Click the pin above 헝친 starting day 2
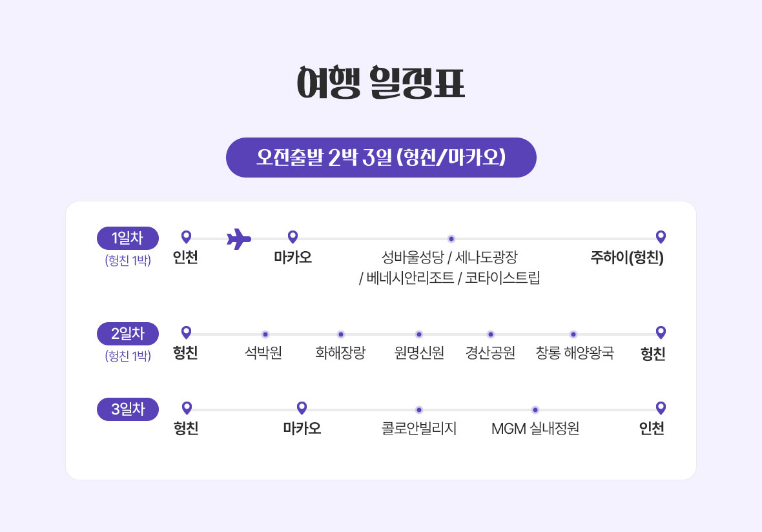The image size is (762, 532). pos(186,332)
